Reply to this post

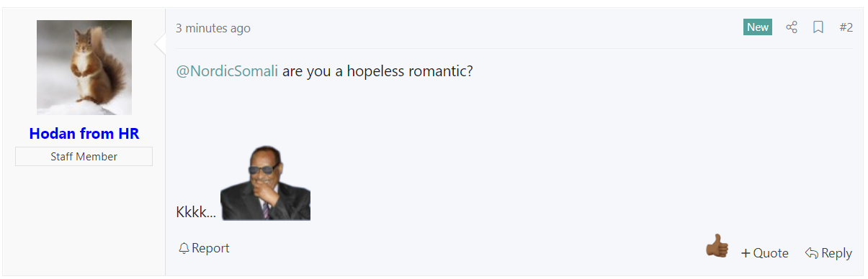828,253
